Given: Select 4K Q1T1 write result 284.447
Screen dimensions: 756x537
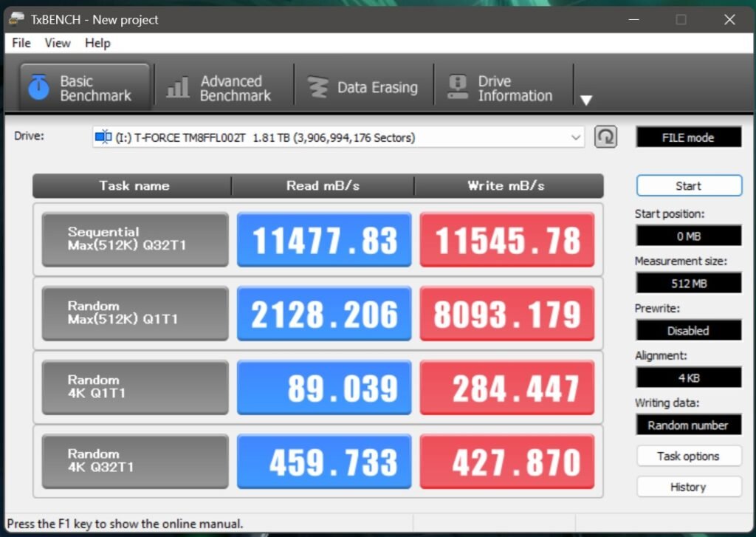Looking at the screenshot, I should 506,387.
